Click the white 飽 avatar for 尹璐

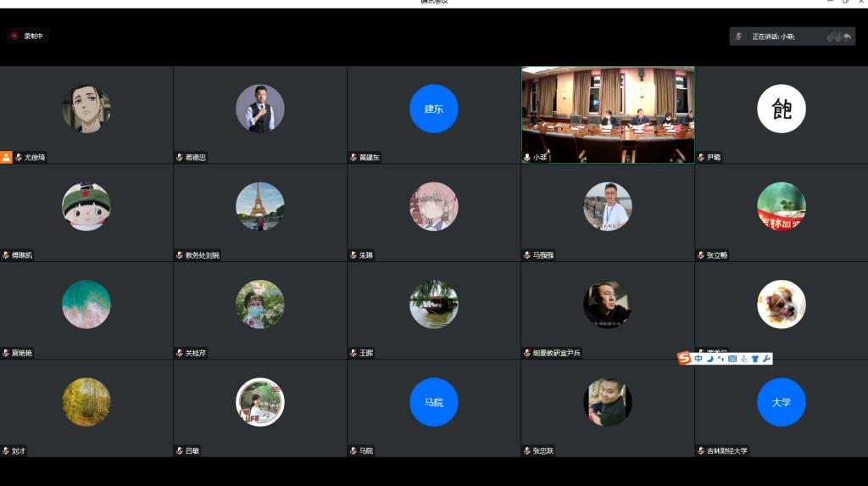pyautogui.click(x=781, y=109)
